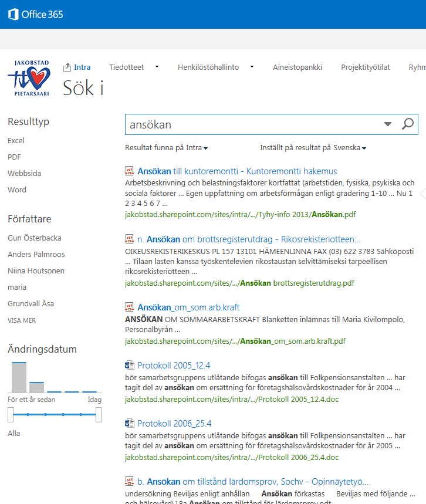The image size is (426, 504).
Task: Click the Office 365 logo
Action: (x=35, y=15)
